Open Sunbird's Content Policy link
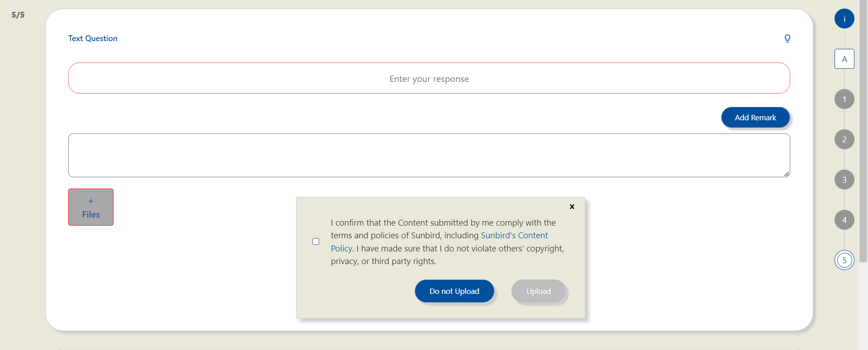The height and width of the screenshot is (350, 868). click(514, 236)
